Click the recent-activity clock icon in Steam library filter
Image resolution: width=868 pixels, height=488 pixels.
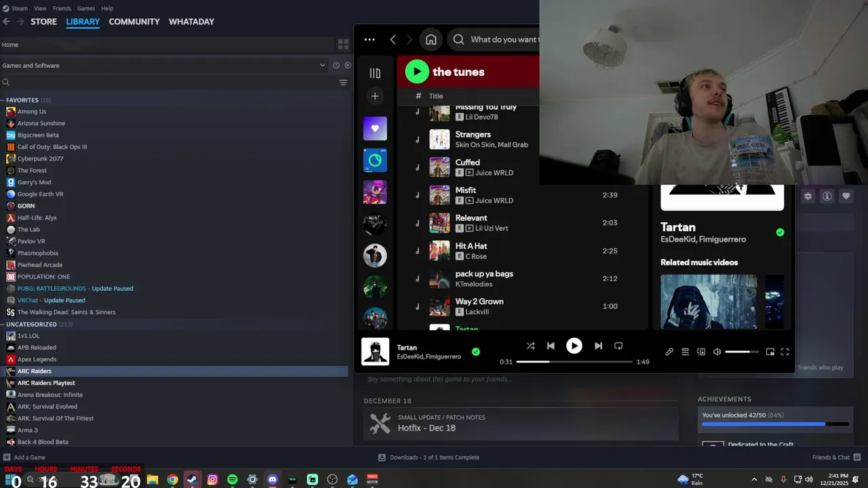336,65
